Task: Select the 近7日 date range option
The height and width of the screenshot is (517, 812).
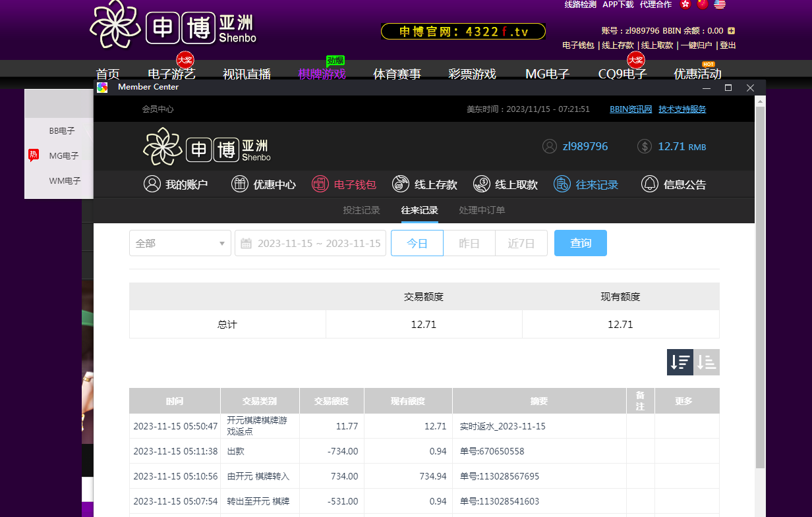Action: (x=521, y=243)
